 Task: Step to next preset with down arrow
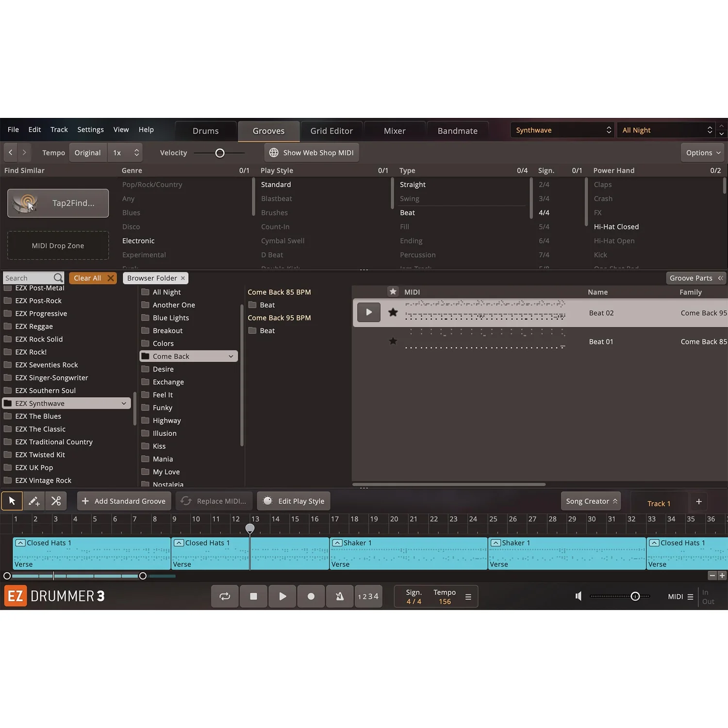pos(722,134)
